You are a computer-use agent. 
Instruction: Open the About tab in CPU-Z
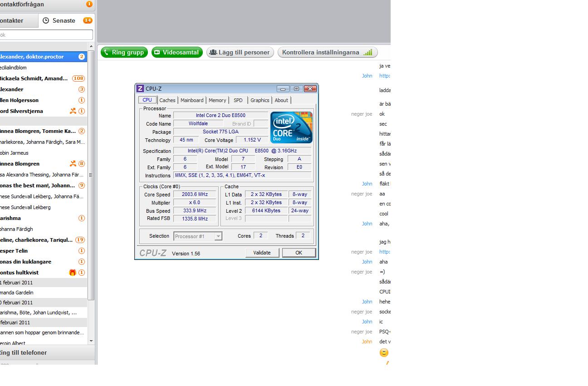[281, 100]
